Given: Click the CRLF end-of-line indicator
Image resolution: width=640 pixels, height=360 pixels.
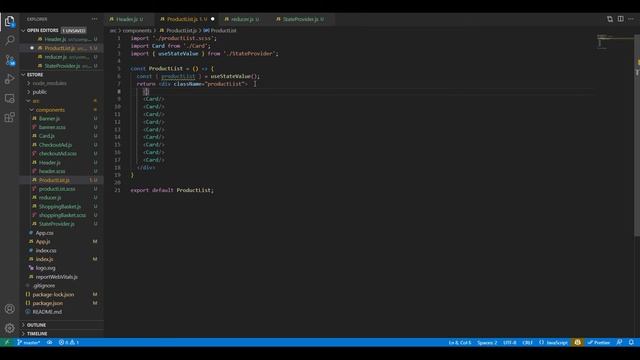Looking at the screenshot, I should pos(527,342).
